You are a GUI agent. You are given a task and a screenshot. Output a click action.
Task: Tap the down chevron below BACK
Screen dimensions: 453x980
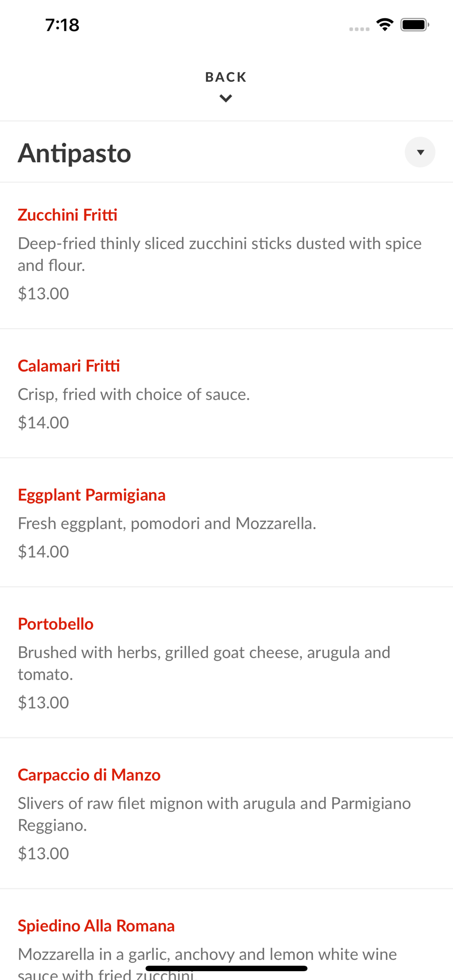tap(226, 98)
